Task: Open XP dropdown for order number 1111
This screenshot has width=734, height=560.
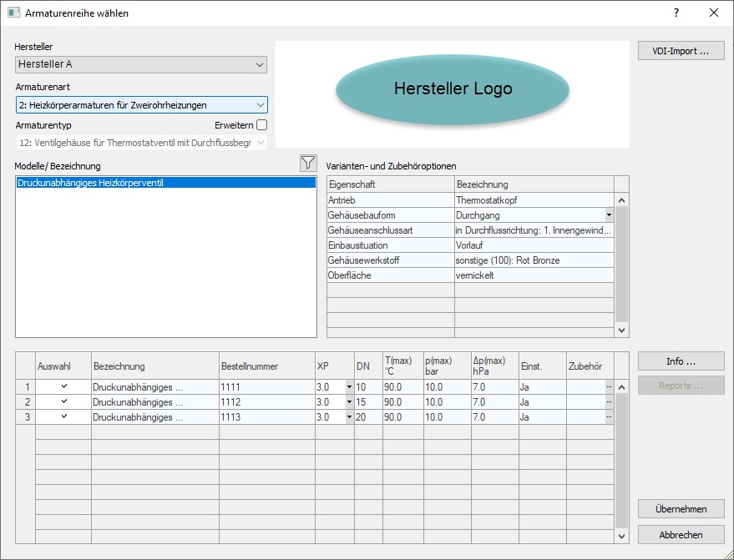Action: (x=349, y=387)
